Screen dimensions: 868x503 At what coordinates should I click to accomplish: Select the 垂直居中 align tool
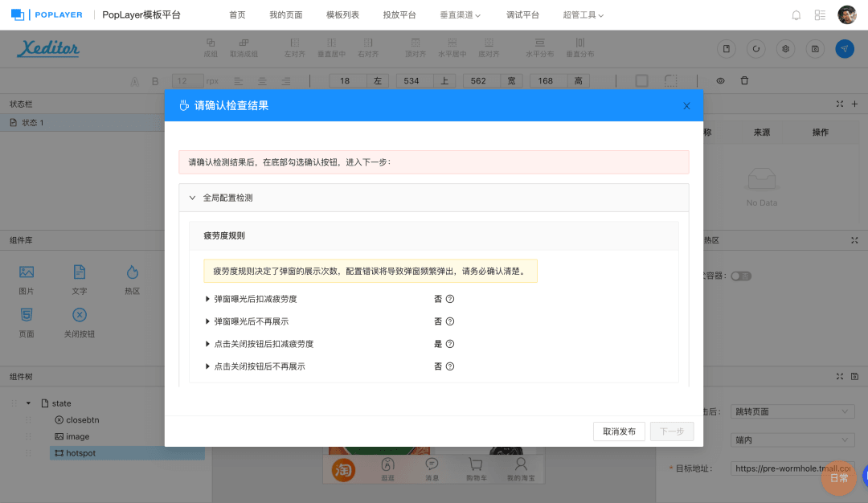[331, 47]
